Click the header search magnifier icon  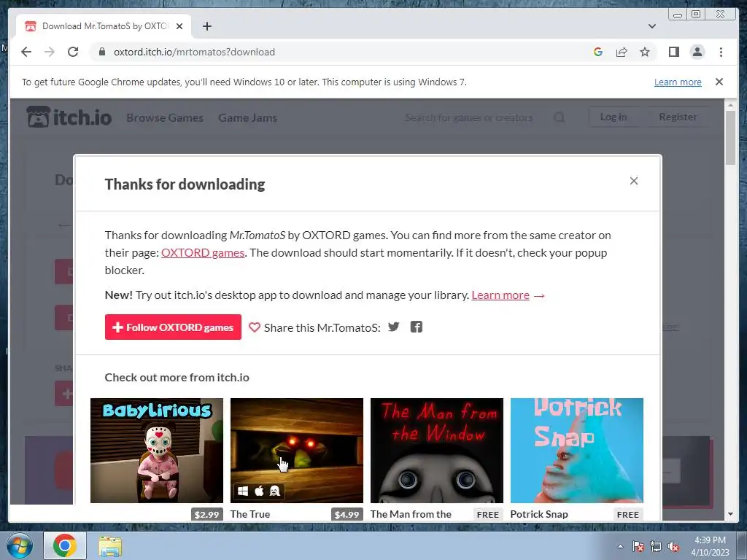click(560, 117)
